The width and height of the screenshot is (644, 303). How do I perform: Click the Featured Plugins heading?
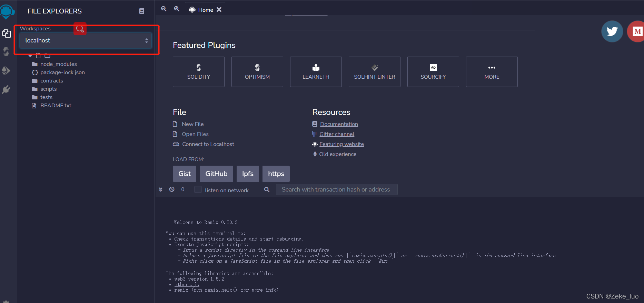click(204, 45)
